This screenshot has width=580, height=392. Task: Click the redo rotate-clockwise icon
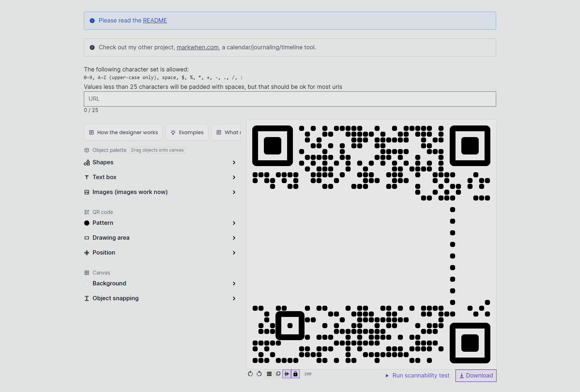(x=250, y=374)
